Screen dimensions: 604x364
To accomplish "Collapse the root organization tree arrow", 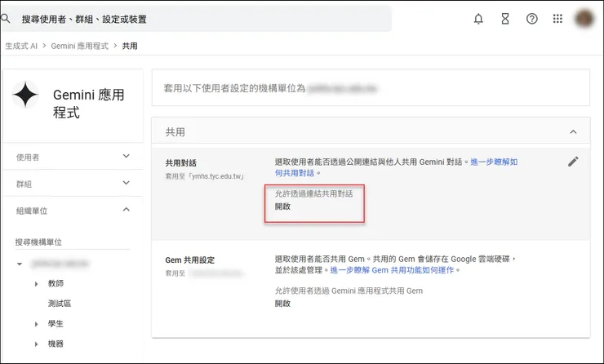I will pyautogui.click(x=20, y=264).
